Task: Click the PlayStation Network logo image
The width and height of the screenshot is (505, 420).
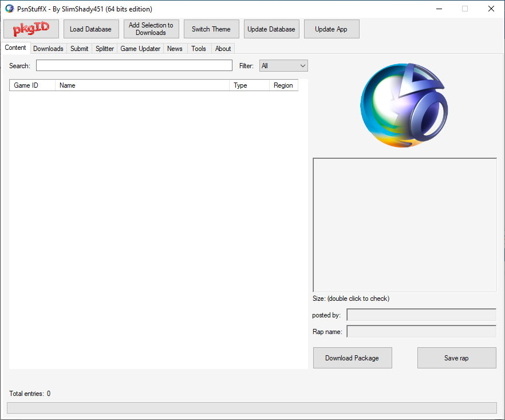Action: [404, 105]
